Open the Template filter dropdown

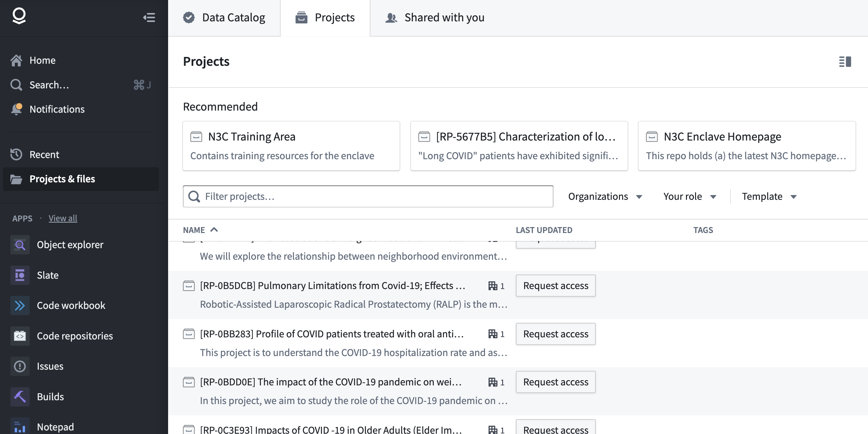[x=769, y=196]
